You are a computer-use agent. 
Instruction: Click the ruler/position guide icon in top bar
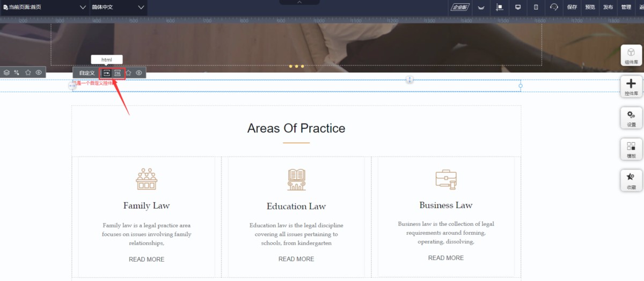[500, 8]
